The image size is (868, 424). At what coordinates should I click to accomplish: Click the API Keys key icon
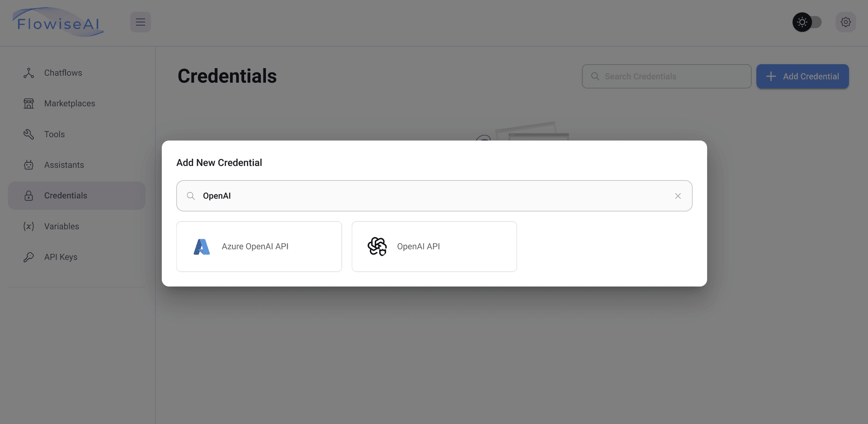pyautogui.click(x=28, y=257)
